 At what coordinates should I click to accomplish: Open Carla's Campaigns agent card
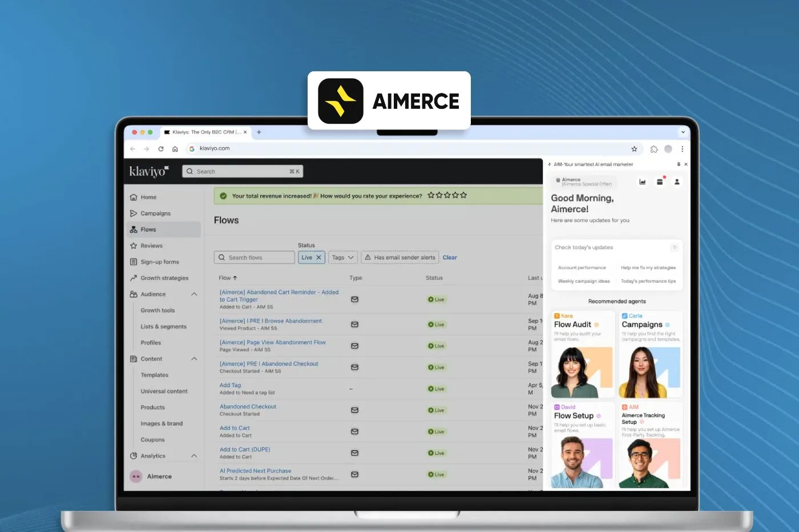pyautogui.click(x=651, y=354)
